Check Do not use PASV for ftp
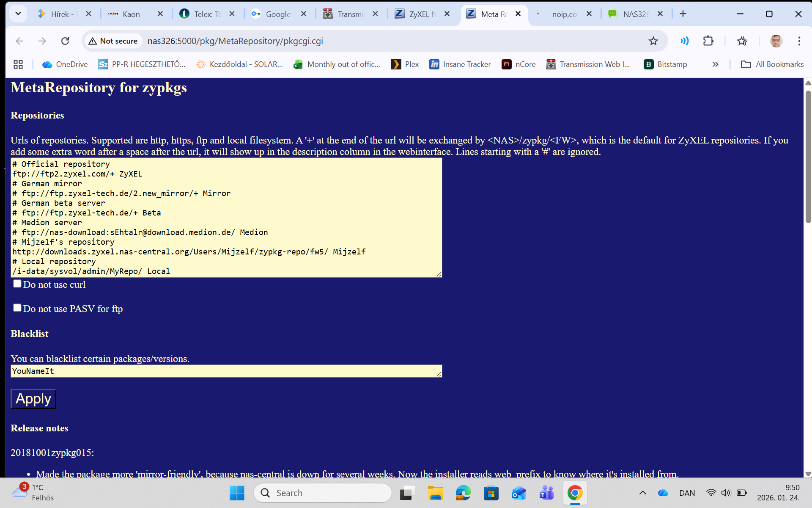The width and height of the screenshot is (812, 508). pyautogui.click(x=17, y=308)
